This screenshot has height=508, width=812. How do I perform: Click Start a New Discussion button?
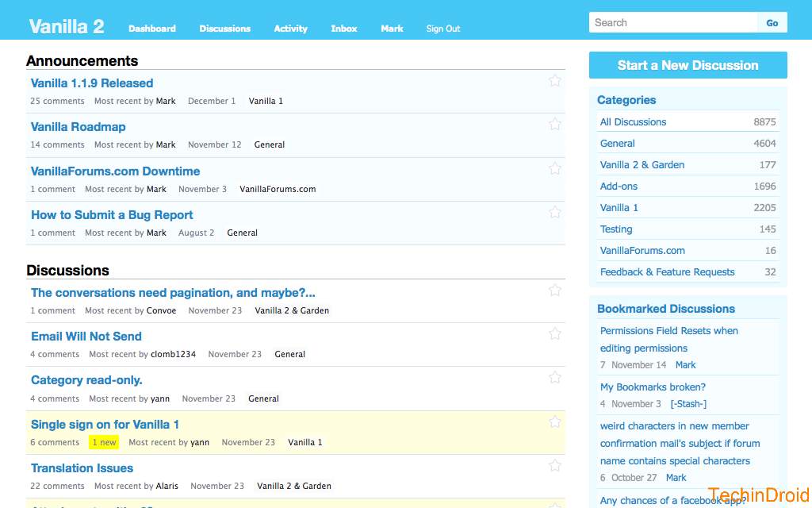tap(688, 65)
